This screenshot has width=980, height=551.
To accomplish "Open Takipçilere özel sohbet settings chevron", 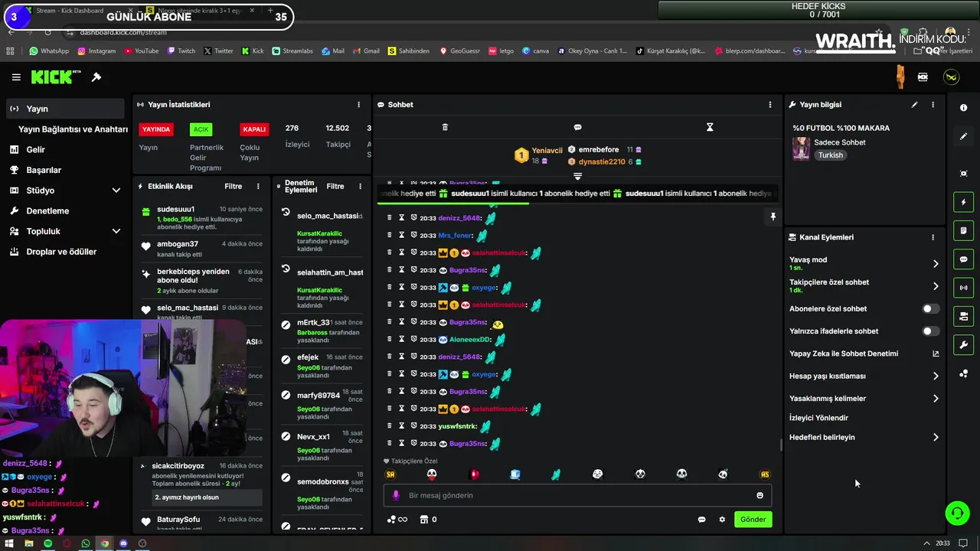I will [x=935, y=286].
